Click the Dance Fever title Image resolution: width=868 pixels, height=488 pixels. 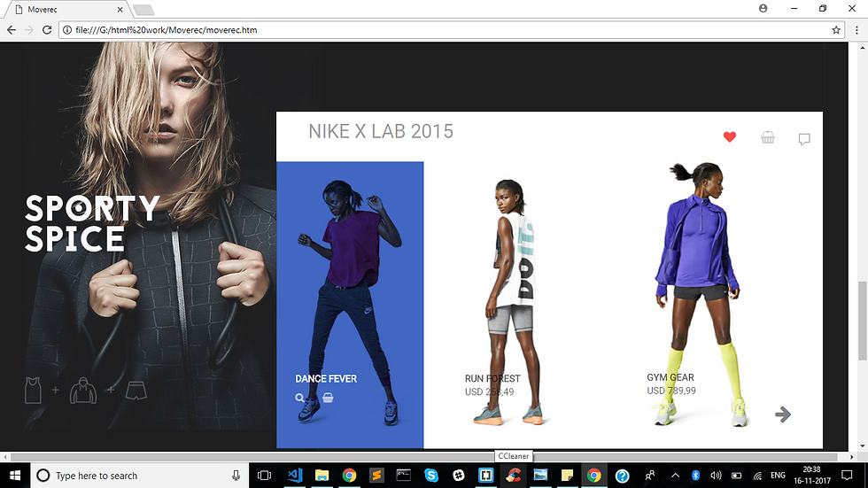click(x=326, y=379)
